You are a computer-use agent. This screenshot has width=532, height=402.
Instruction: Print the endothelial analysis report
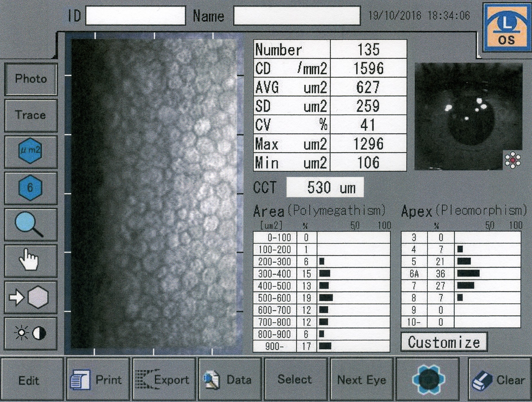(x=98, y=380)
